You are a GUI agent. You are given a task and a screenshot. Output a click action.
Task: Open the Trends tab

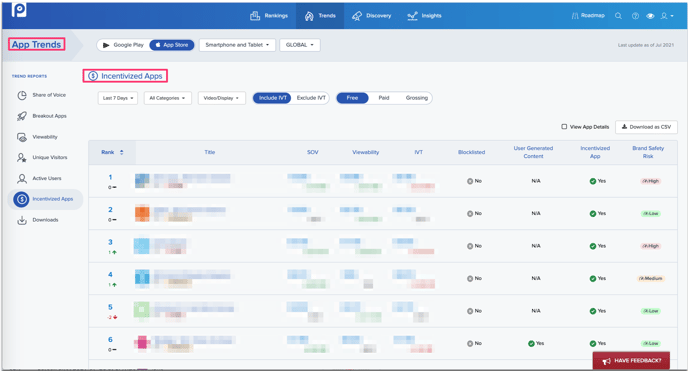(320, 16)
